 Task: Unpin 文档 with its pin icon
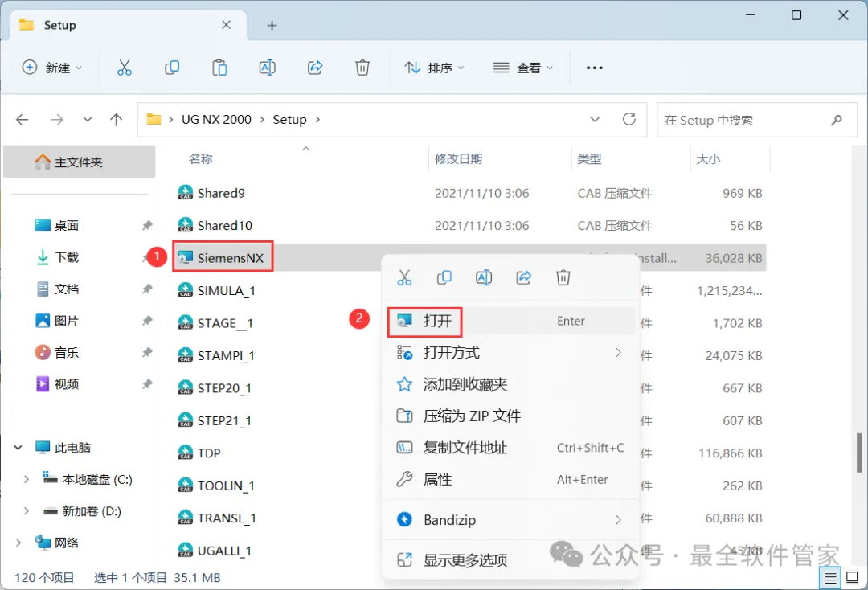(147, 289)
